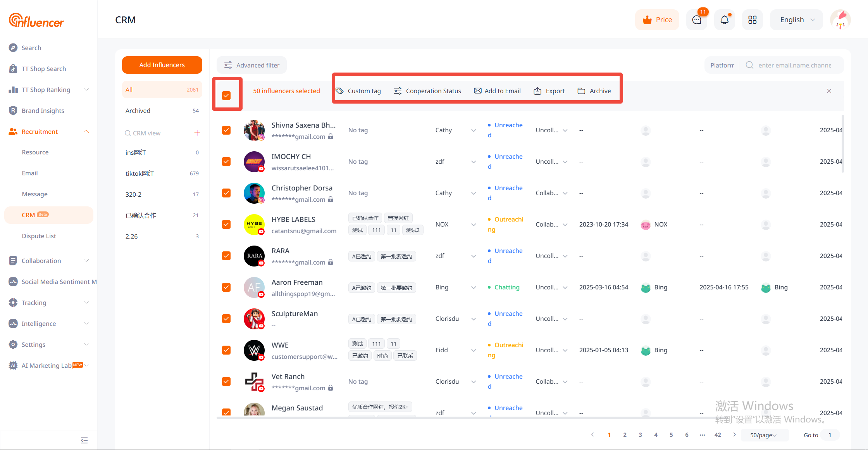Click the search input for email, name, channel
This screenshot has width=868, height=450.
(x=794, y=65)
